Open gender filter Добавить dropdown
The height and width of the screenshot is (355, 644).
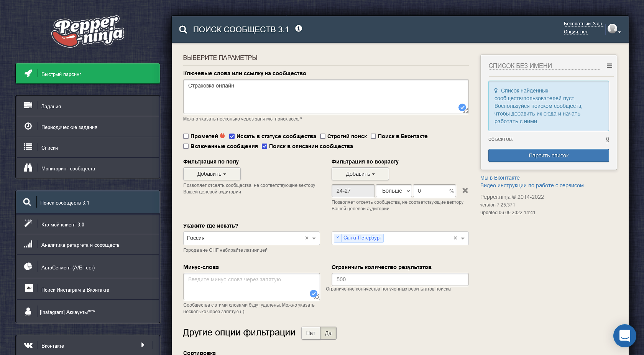(x=212, y=174)
